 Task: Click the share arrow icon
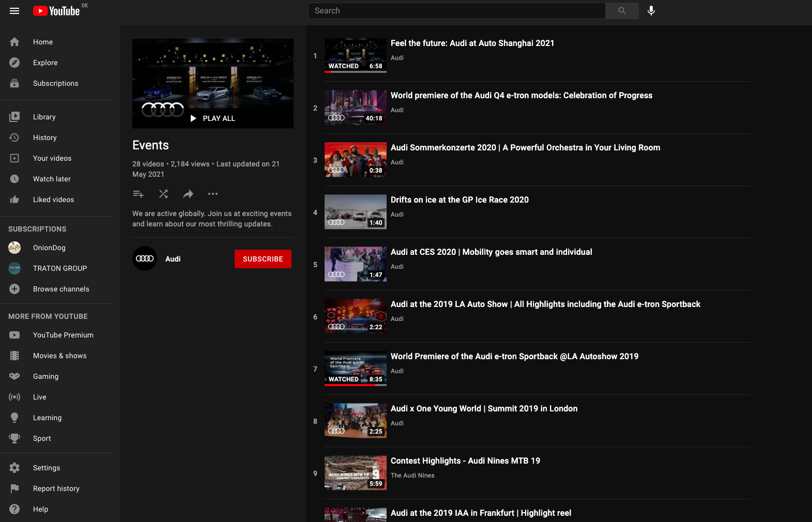pos(188,194)
